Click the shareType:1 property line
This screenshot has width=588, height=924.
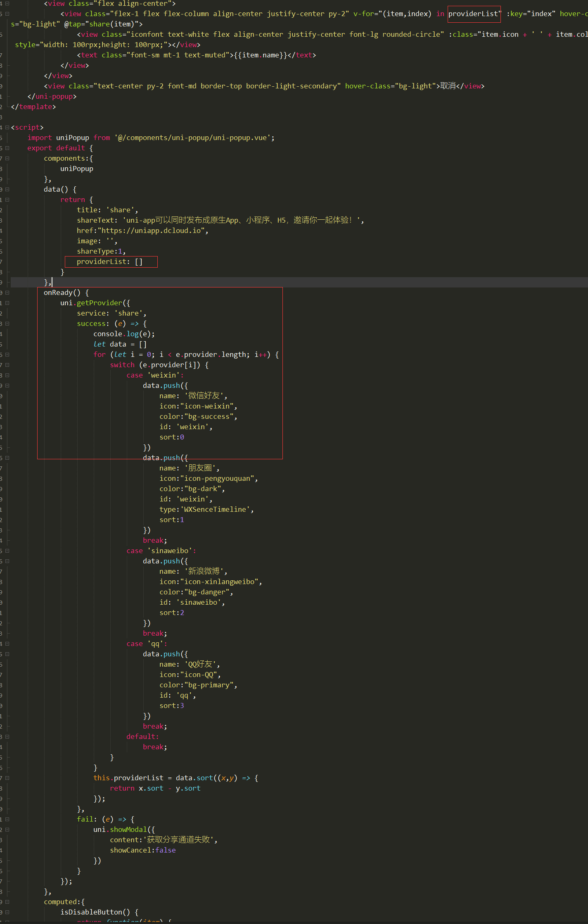pos(101,252)
